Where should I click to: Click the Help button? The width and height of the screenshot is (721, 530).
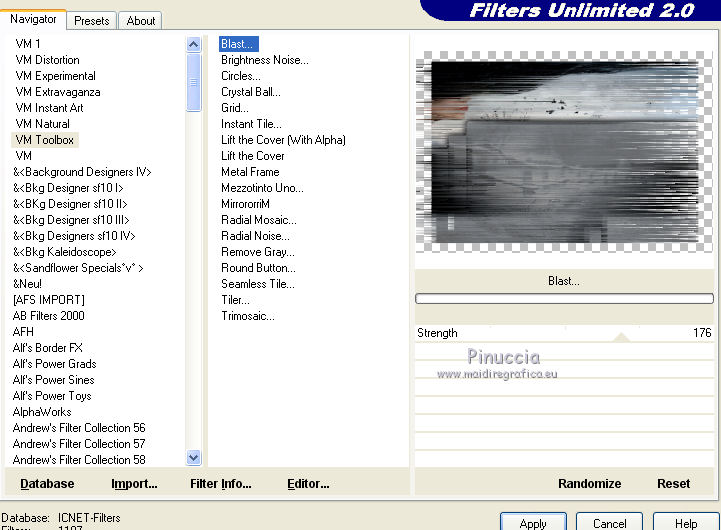[x=686, y=523]
